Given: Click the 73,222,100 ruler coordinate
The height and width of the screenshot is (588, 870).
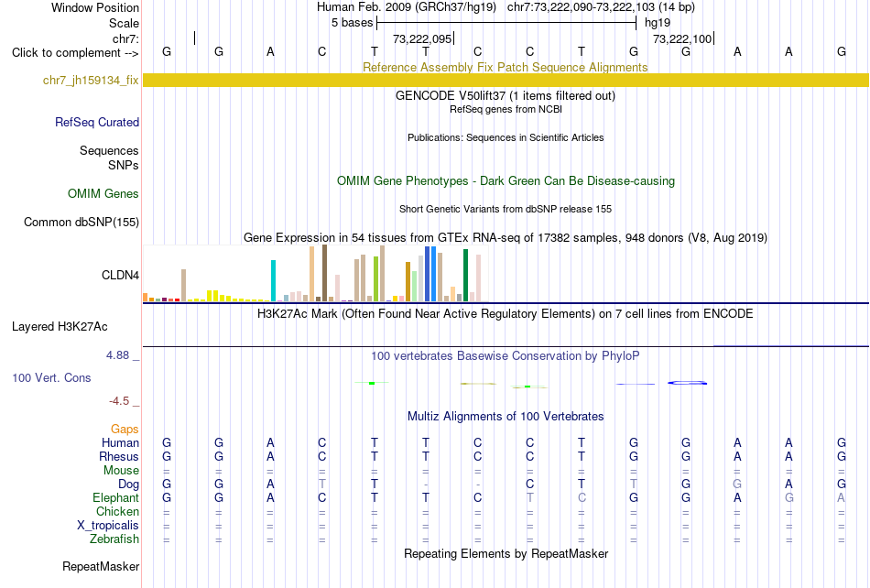Looking at the screenshot, I should pos(682,38).
